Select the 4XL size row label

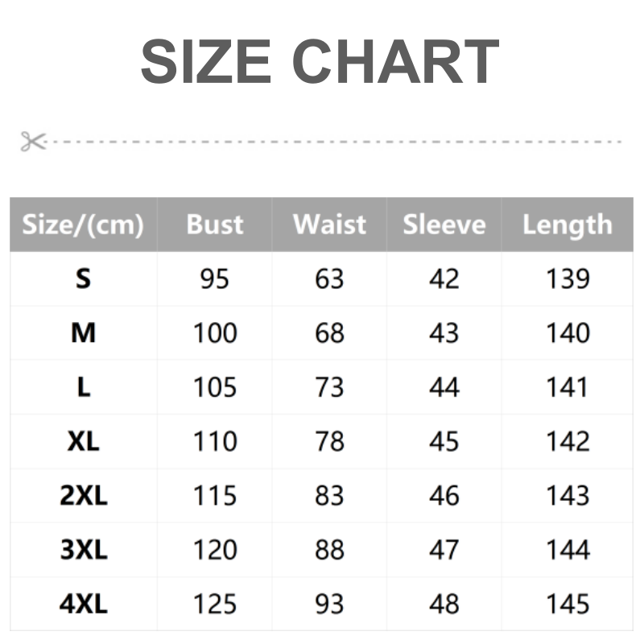[83, 604]
